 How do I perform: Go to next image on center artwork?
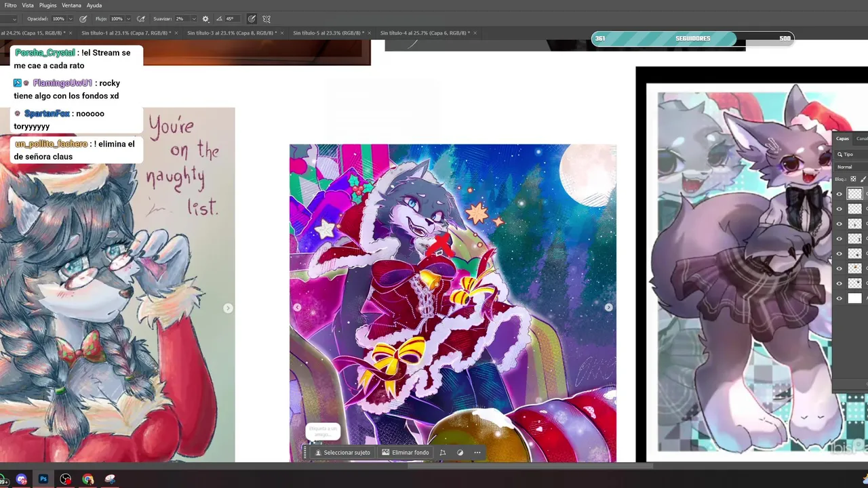tap(608, 307)
